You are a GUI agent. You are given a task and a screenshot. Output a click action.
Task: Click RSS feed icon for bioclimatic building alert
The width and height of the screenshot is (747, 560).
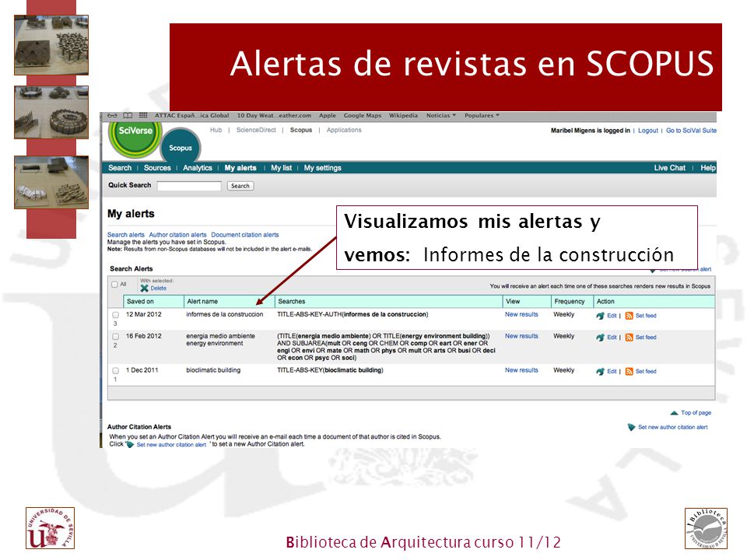pyautogui.click(x=629, y=372)
